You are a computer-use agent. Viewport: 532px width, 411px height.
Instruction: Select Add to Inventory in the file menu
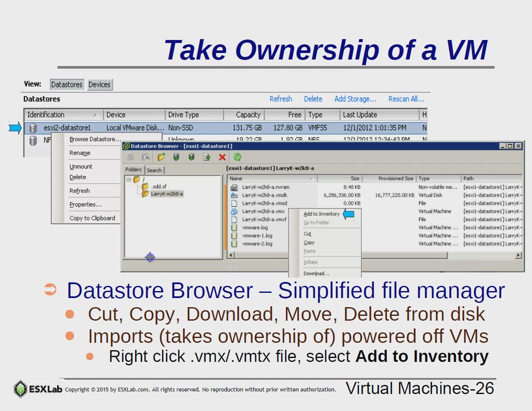(321, 214)
